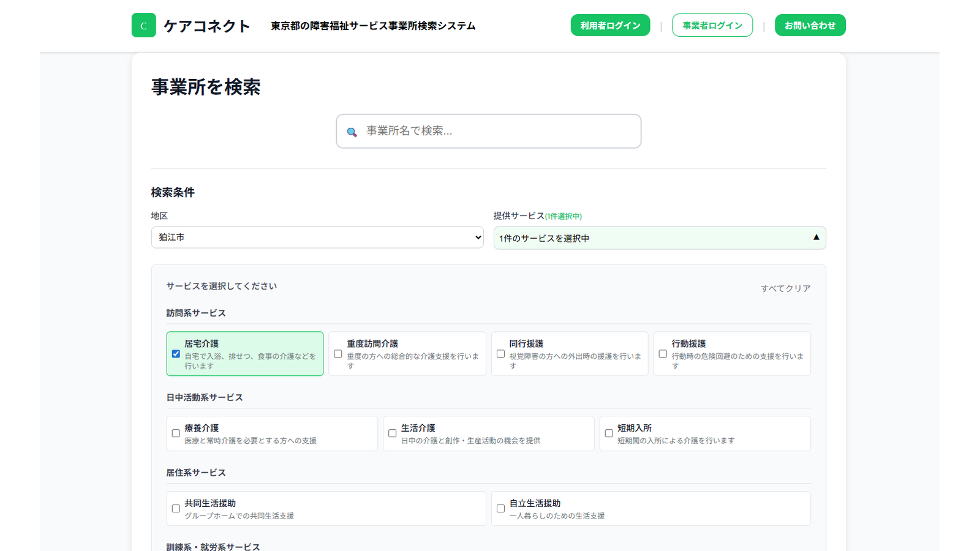Uncheck the 居宅介護 checkbox
This screenshot has height=551, width=980.
point(176,354)
